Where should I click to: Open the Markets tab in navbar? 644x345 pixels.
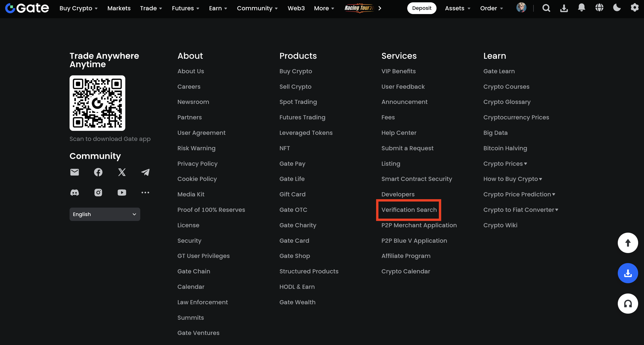pyautogui.click(x=119, y=8)
